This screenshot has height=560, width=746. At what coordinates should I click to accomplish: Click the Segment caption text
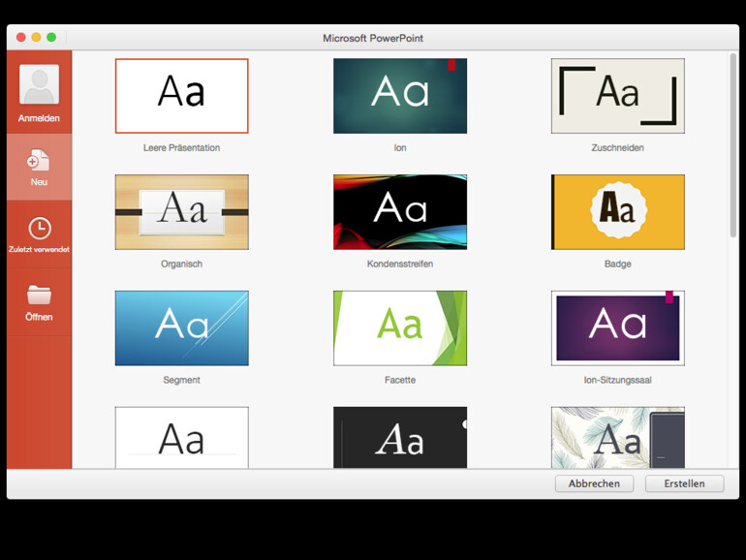[182, 380]
